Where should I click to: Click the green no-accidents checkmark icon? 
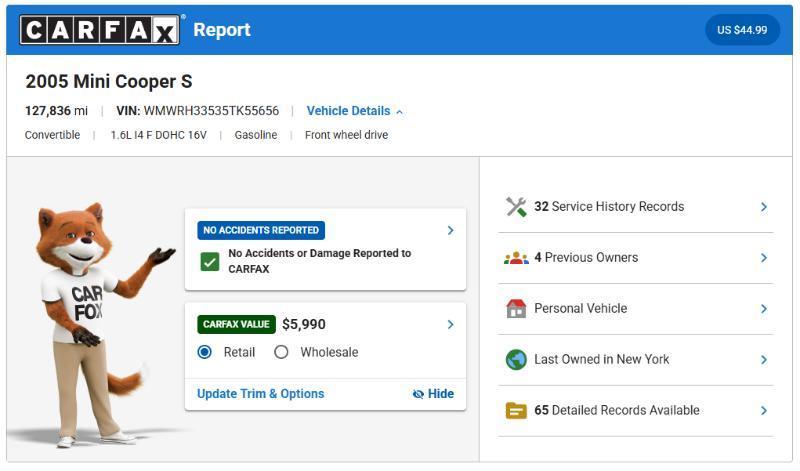[x=210, y=262]
